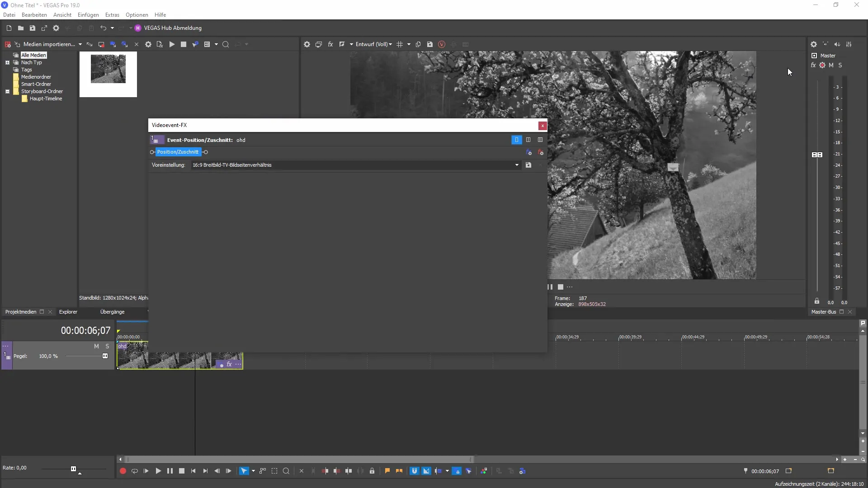This screenshot has height=488, width=868.
Task: Switch to the Übergänge tab
Action: pos(112,312)
